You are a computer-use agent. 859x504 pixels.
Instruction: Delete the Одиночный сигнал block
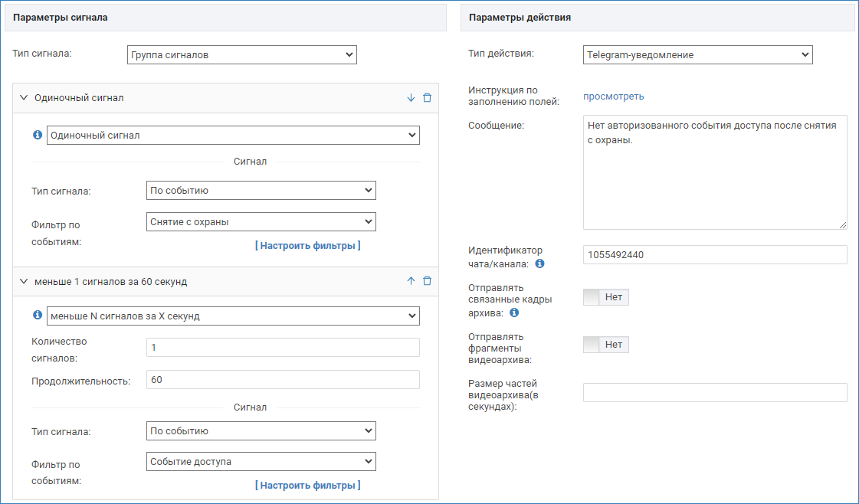pyautogui.click(x=428, y=98)
